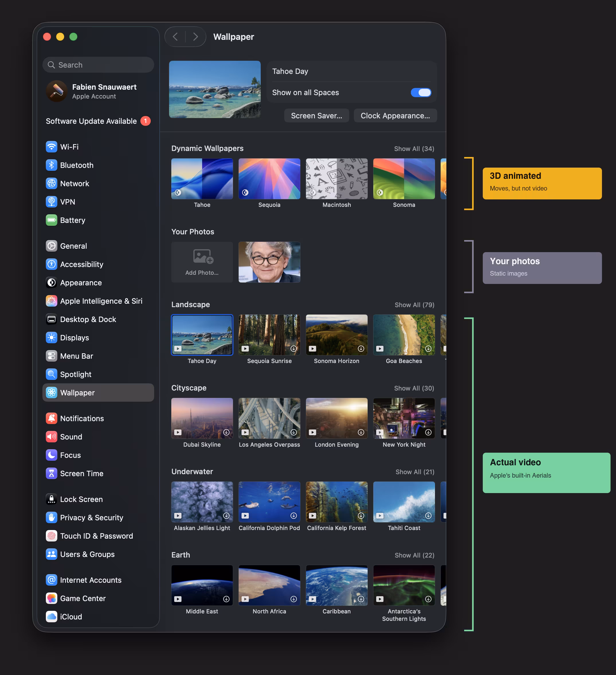The width and height of the screenshot is (616, 675).
Task: Expand Underwater with Show All (21)
Action: pos(415,472)
